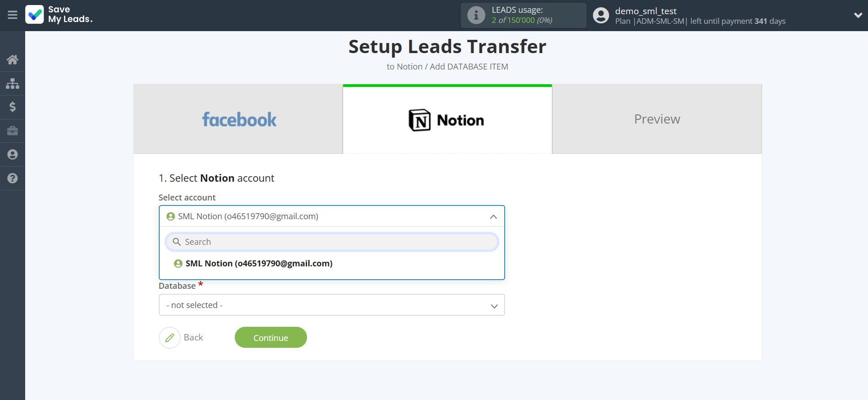Click the Save My Leads logo
The width and height of the screenshot is (868, 400).
(x=59, y=15)
